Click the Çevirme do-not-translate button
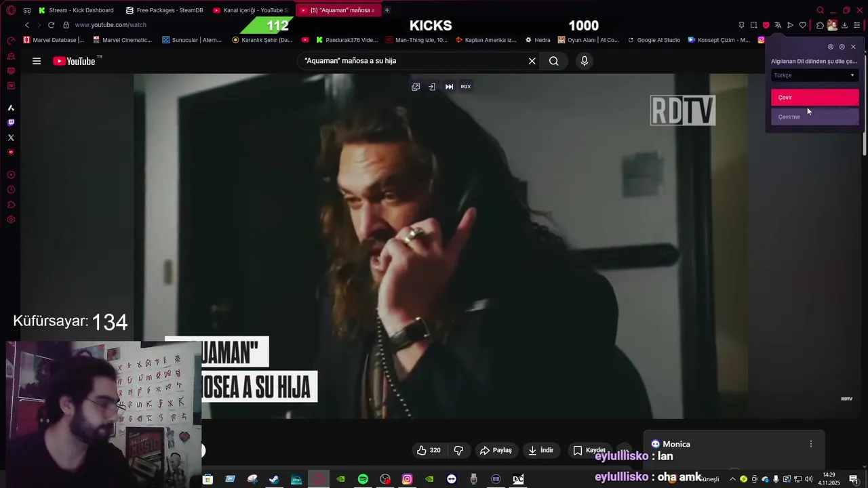Screen dimensions: 868x488 coord(814,117)
